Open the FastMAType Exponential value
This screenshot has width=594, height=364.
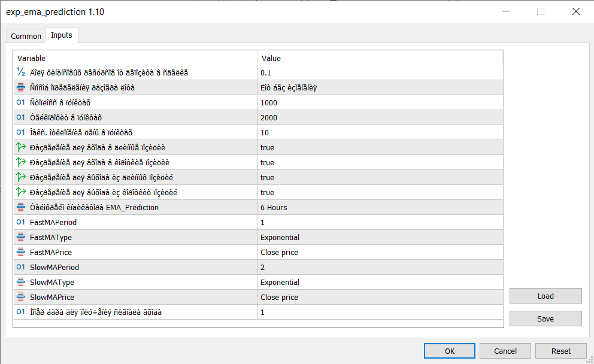point(380,237)
